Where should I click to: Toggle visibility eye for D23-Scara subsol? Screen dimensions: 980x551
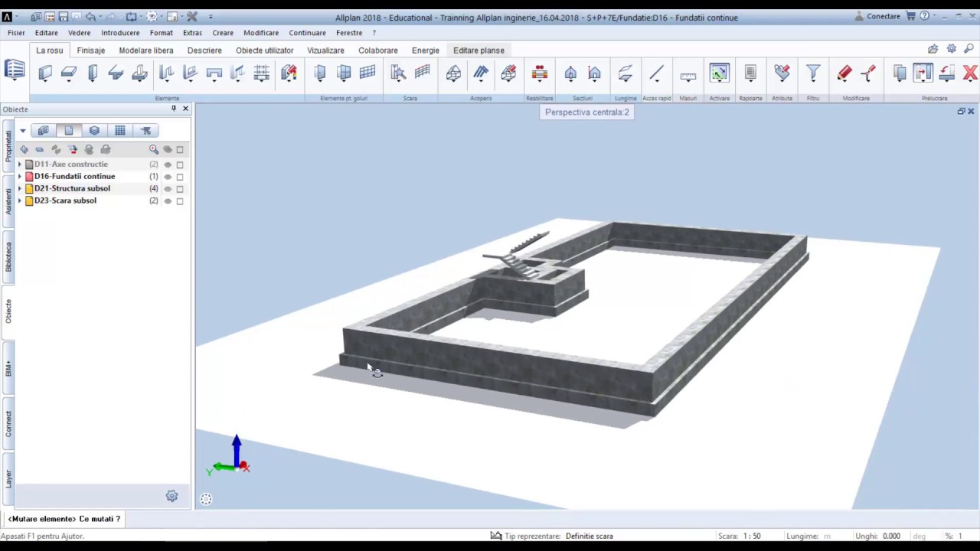click(168, 201)
